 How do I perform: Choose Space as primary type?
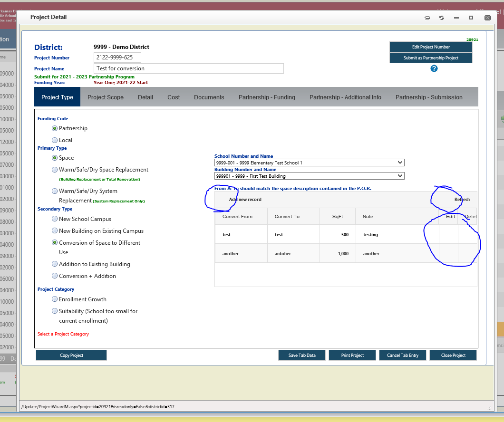point(55,158)
